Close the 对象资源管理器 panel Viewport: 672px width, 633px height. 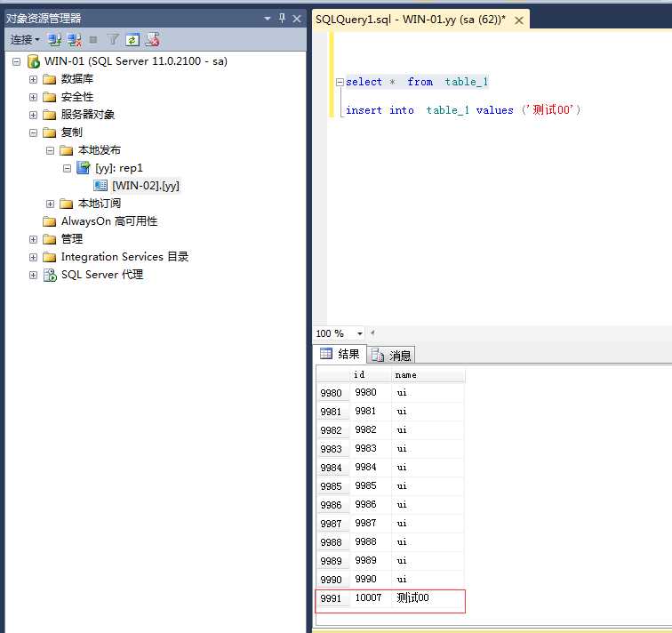296,19
